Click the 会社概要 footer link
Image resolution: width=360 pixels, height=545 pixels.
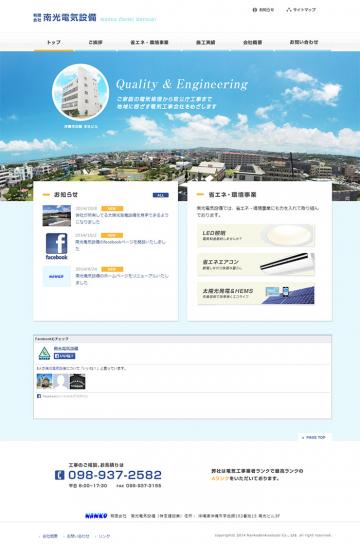tap(50, 536)
